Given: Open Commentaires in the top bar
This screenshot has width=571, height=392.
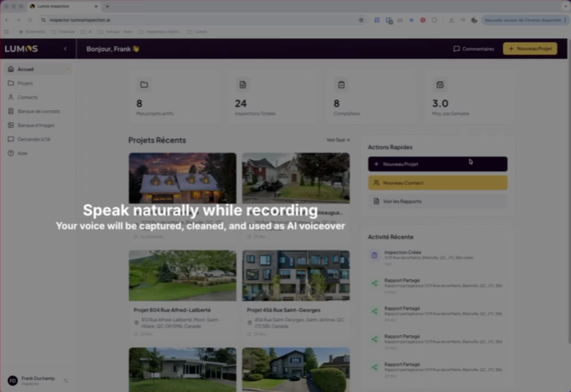Looking at the screenshot, I should tap(474, 49).
